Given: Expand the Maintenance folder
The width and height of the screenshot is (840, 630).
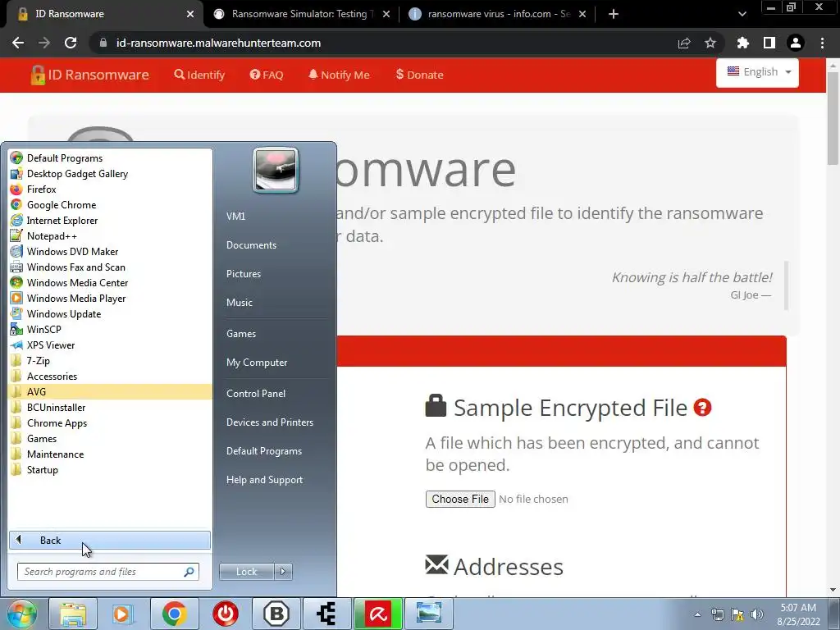Looking at the screenshot, I should [x=110, y=454].
